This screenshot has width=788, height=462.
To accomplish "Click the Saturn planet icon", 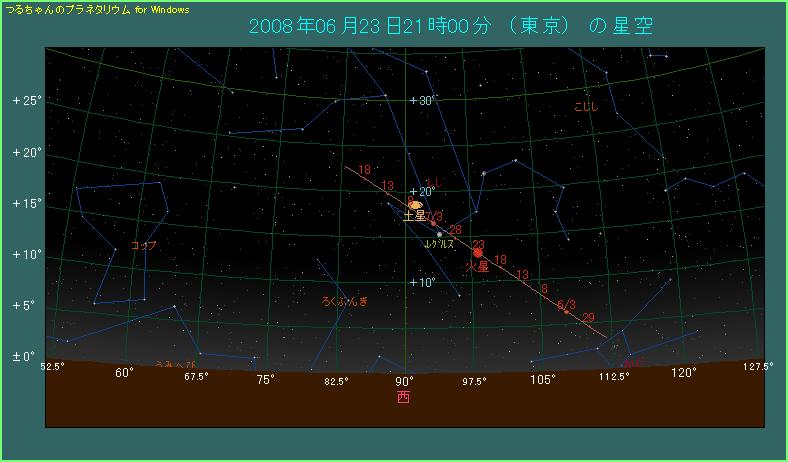I will (x=415, y=205).
